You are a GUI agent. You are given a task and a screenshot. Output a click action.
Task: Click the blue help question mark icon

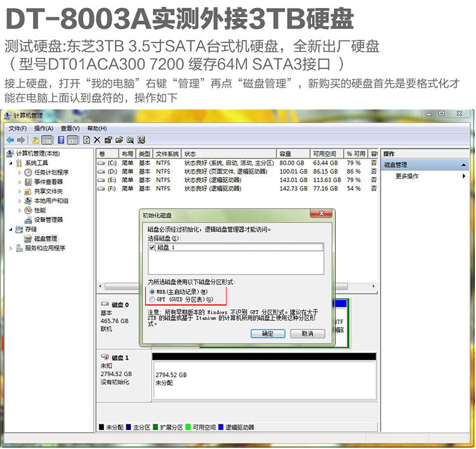(x=61, y=140)
